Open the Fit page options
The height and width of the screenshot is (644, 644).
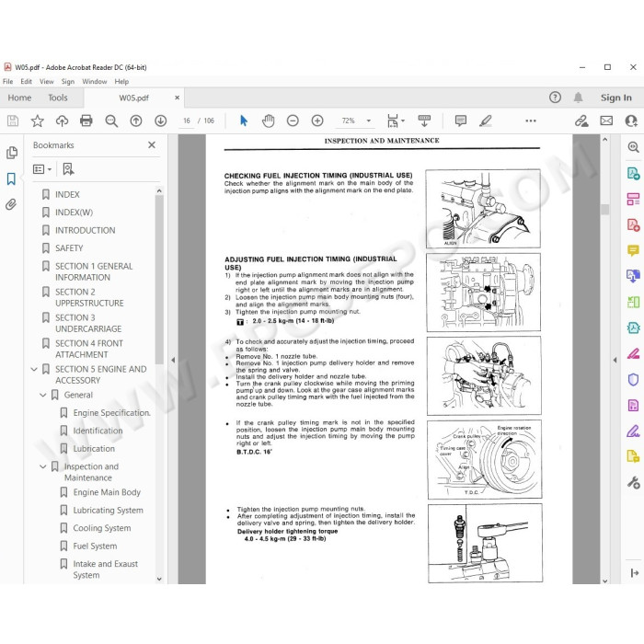click(396, 121)
